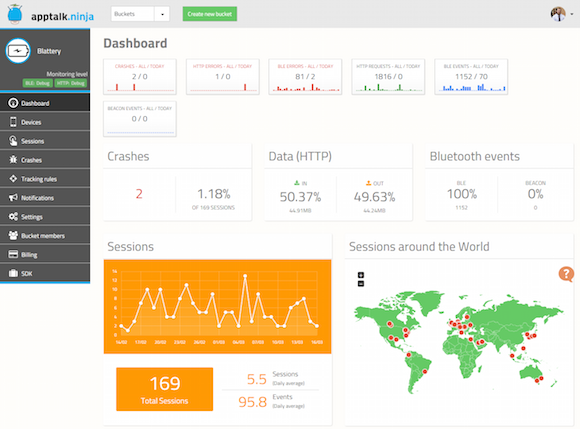Zoom out on the world map

click(361, 284)
